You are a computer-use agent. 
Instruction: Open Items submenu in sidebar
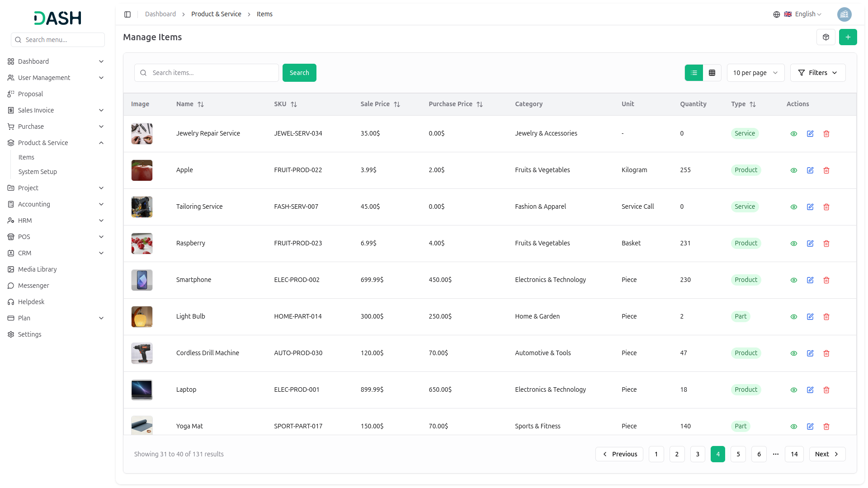pyautogui.click(x=26, y=157)
